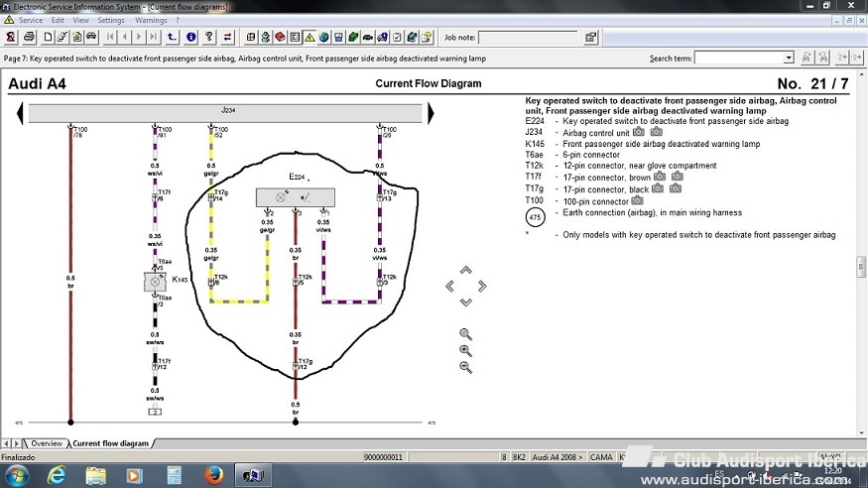Screen dimensions: 868x488
Task: Pan diagram left with left arrow
Action: point(449,286)
